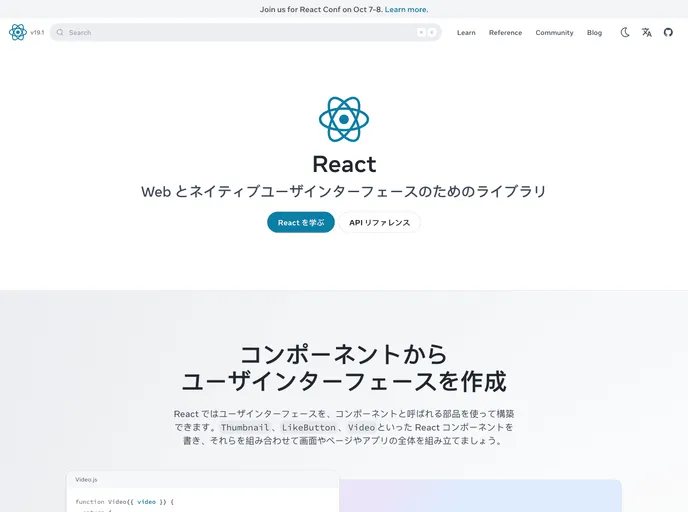Click the magnifier icon in the search bar
Screen dimensions: 688x512
tap(60, 32)
